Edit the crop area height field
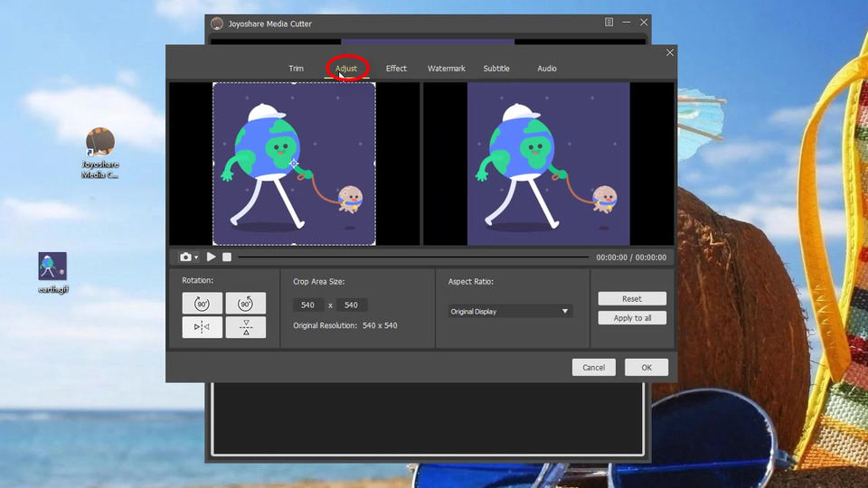Image resolution: width=868 pixels, height=488 pixels. coord(352,305)
